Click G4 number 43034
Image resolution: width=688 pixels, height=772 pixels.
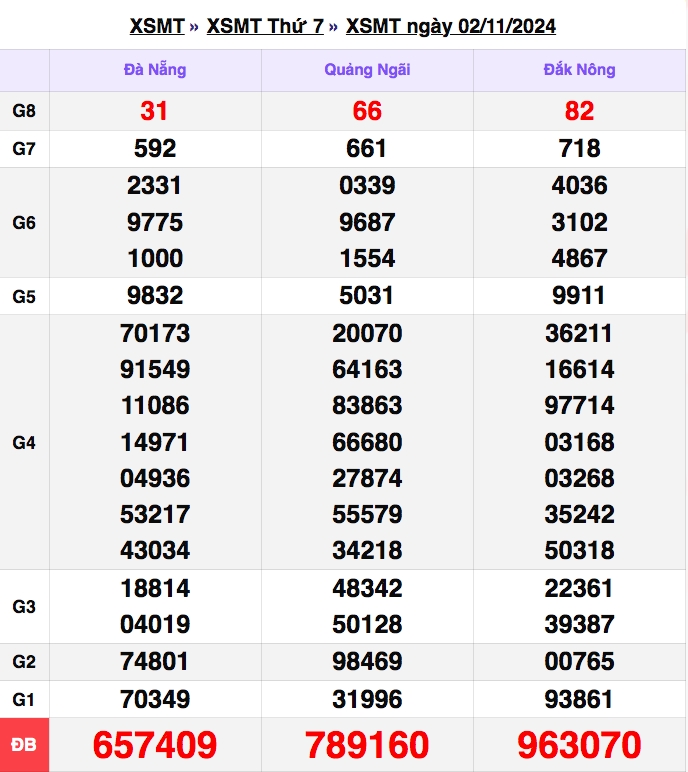pos(155,550)
